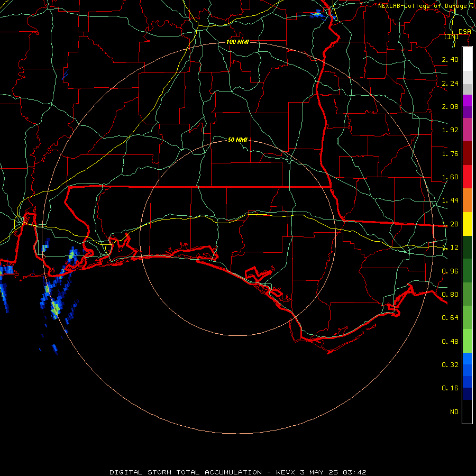Pick the light blue legend swatch near 0.32

pos(467,359)
